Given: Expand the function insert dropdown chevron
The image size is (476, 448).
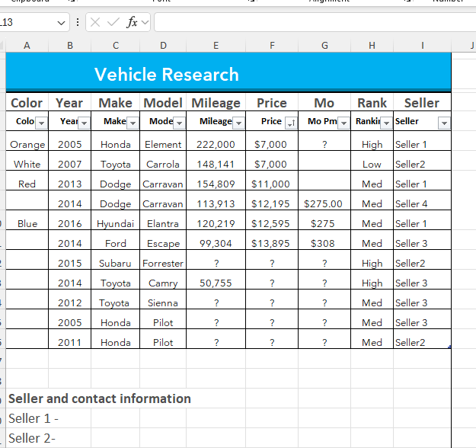Looking at the screenshot, I should [145, 22].
